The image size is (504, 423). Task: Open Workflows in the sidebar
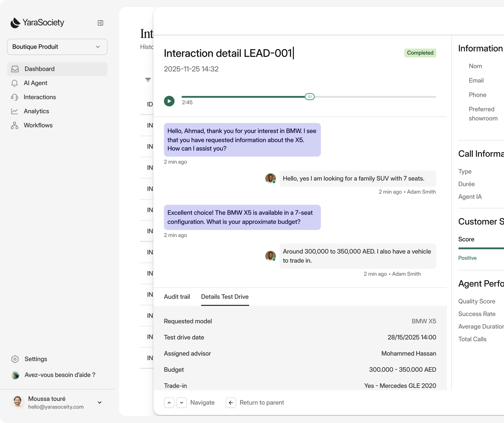[38, 125]
